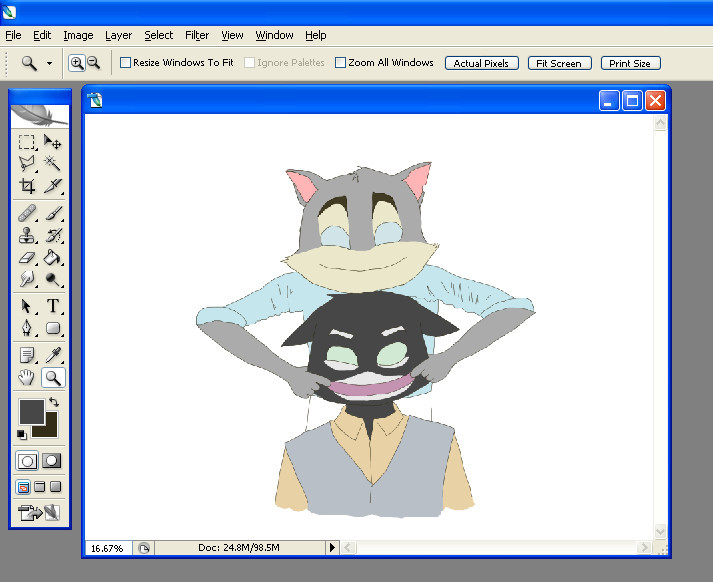Image resolution: width=713 pixels, height=582 pixels.
Task: Open the Filter menu
Action: [x=197, y=35]
